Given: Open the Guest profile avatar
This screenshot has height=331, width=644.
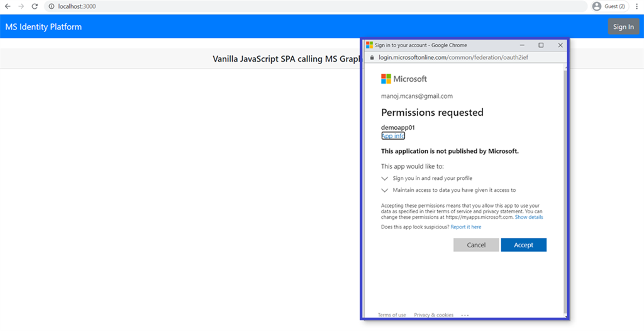Looking at the screenshot, I should [x=597, y=6].
